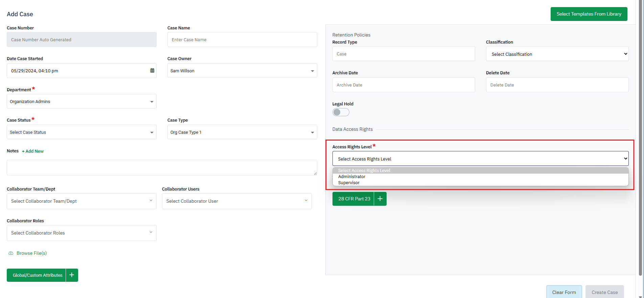Click Select Templates From Library button
The image size is (644, 298).
pos(589,14)
